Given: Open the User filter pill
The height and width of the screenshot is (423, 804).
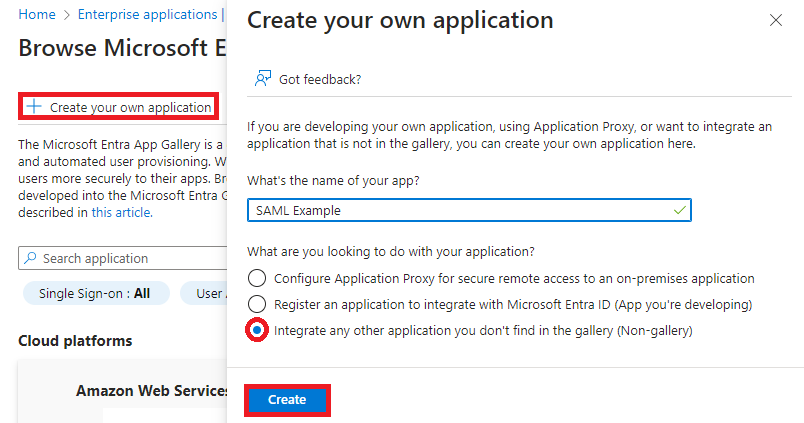Looking at the screenshot, I should click(x=204, y=293).
